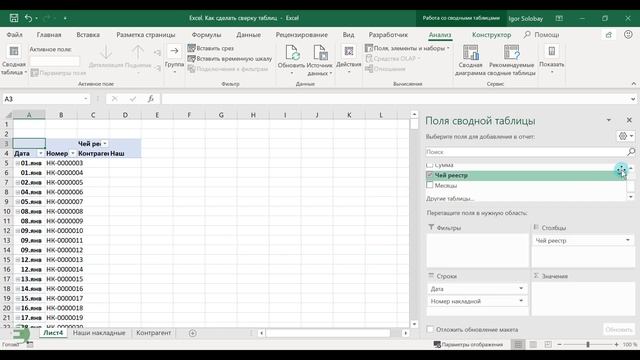Expand the formula bar

[x=633, y=99]
